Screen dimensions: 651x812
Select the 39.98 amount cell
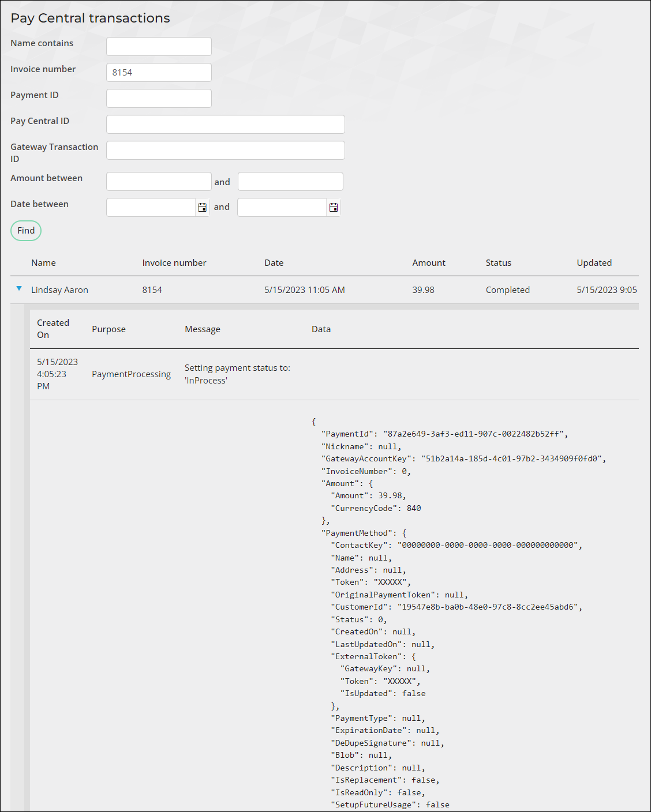tap(423, 290)
